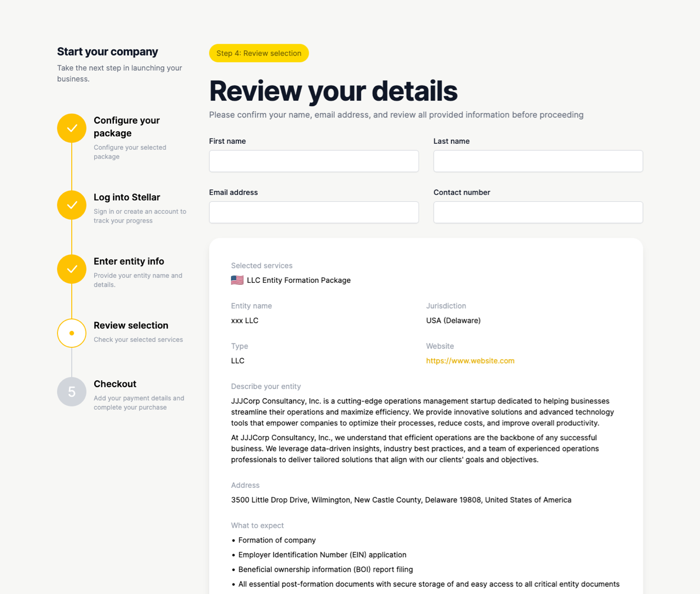This screenshot has height=594, width=700.
Task: Click the Start your company heading
Action: (x=107, y=51)
